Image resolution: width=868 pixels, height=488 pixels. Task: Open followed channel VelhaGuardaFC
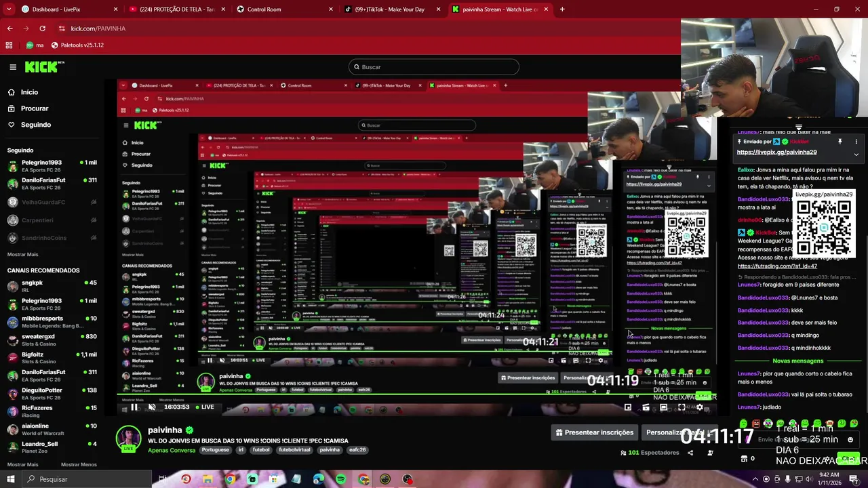[x=52, y=202]
